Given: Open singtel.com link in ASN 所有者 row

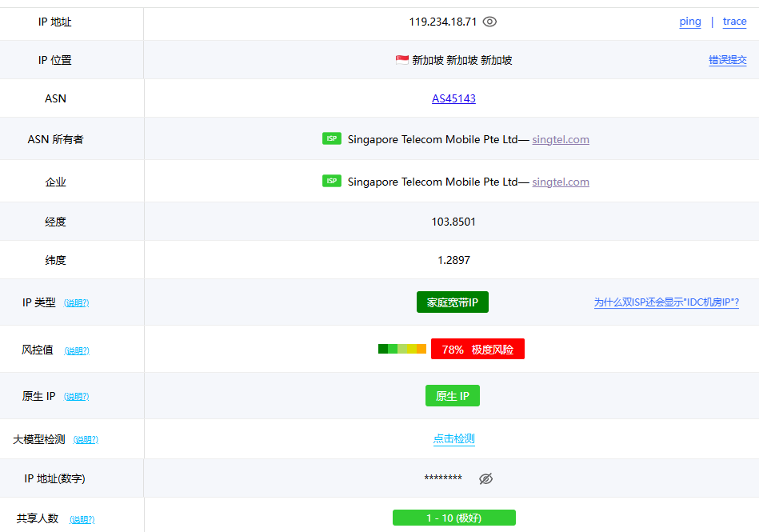Looking at the screenshot, I should [560, 138].
